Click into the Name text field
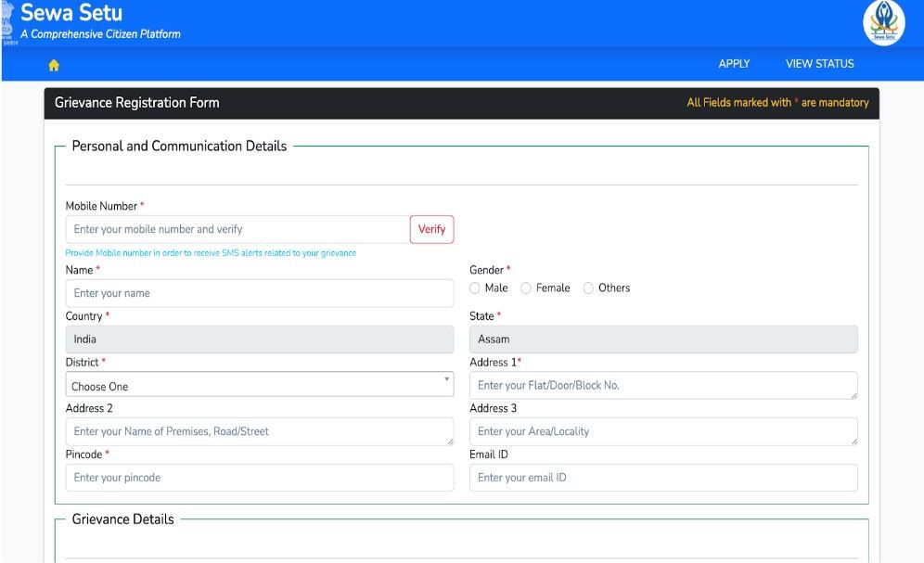 click(x=260, y=293)
